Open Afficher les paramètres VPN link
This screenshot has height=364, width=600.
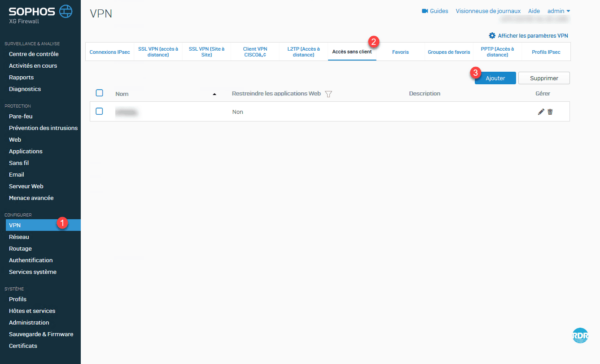click(x=533, y=36)
